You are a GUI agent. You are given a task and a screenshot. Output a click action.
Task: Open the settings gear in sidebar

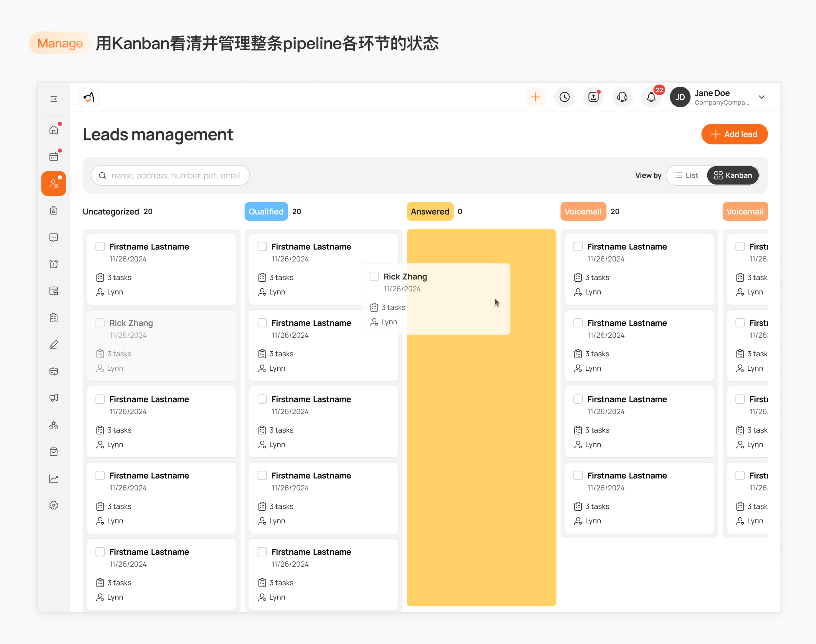(54, 505)
